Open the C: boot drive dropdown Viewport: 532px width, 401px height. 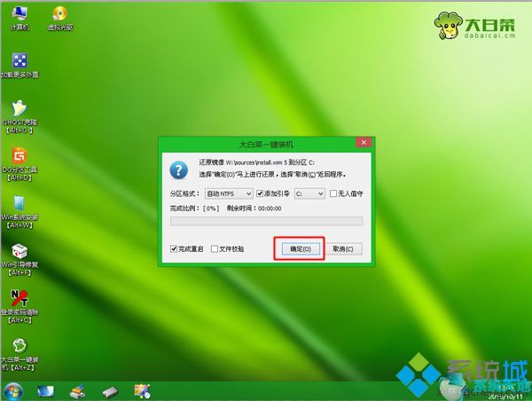coord(309,193)
